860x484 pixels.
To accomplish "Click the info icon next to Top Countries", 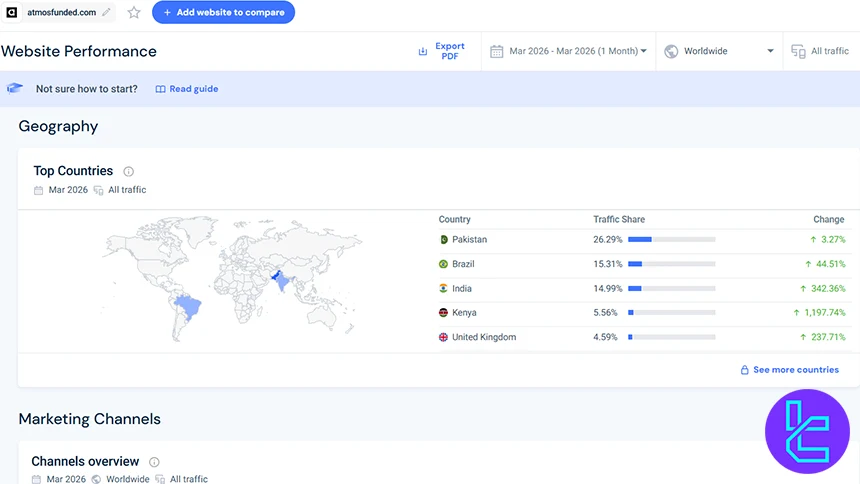I will [128, 171].
